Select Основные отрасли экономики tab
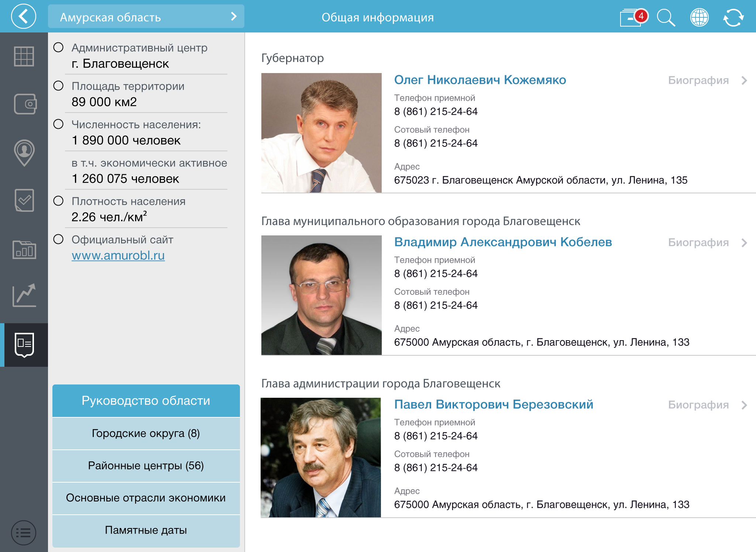Image resolution: width=756 pixels, height=552 pixels. (x=146, y=498)
